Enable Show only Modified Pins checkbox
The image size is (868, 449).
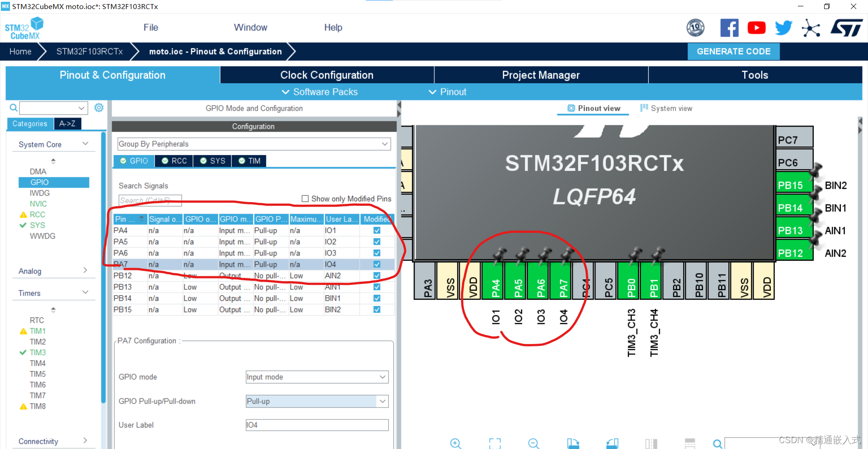coord(305,199)
